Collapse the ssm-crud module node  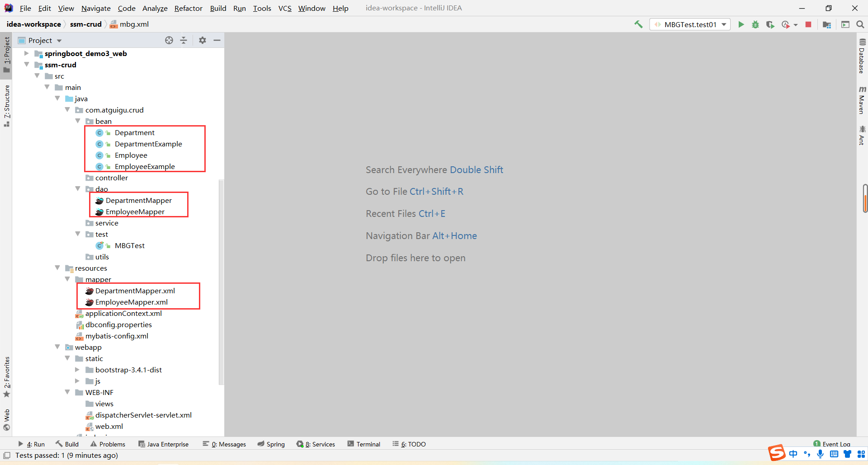(26, 65)
